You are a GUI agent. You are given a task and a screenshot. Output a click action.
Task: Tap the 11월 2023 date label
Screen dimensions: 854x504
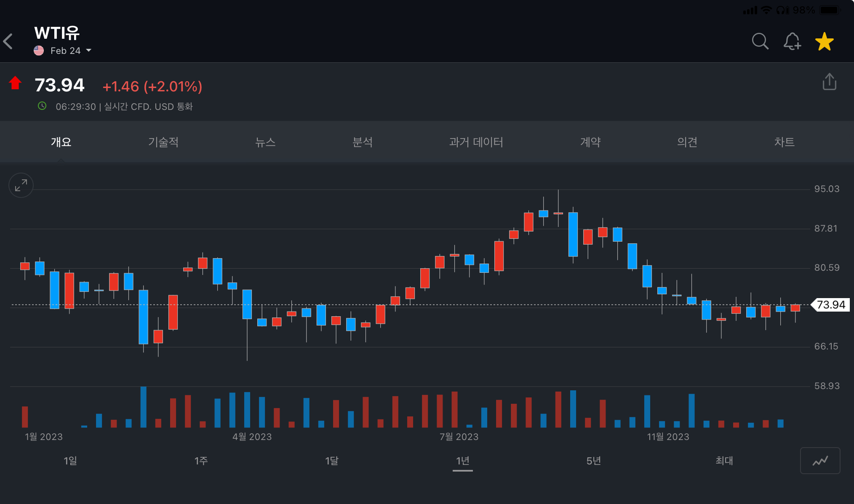tap(668, 437)
